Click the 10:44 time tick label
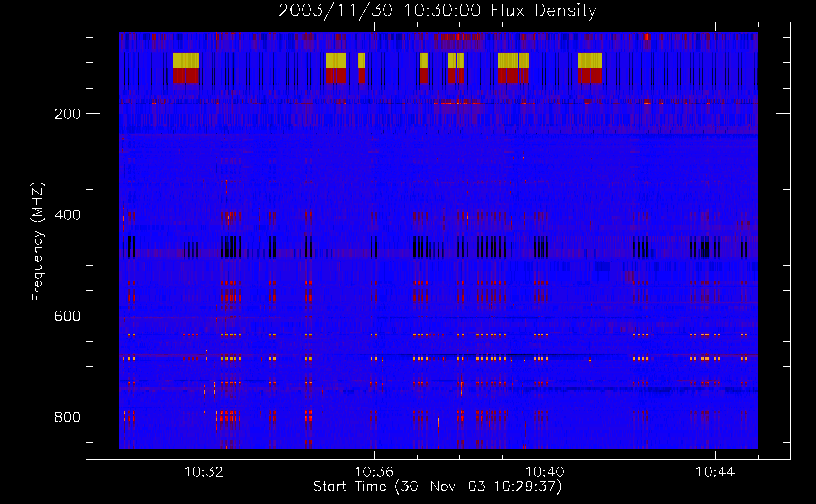 click(715, 472)
